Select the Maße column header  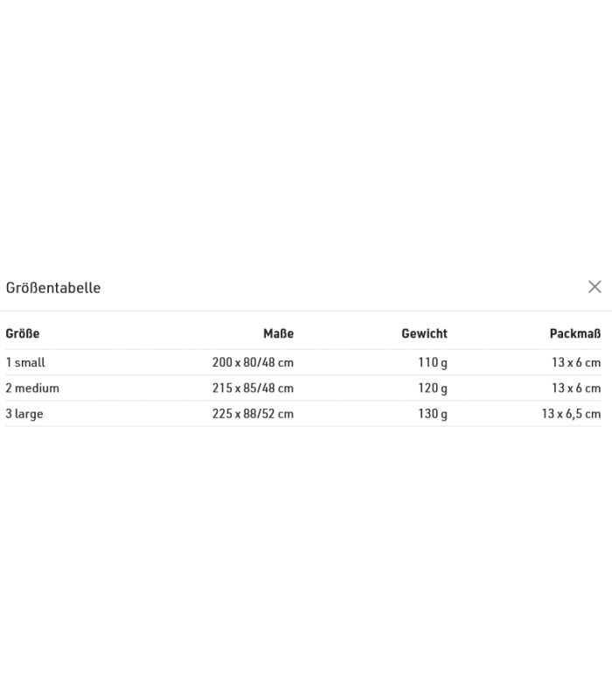[278, 333]
